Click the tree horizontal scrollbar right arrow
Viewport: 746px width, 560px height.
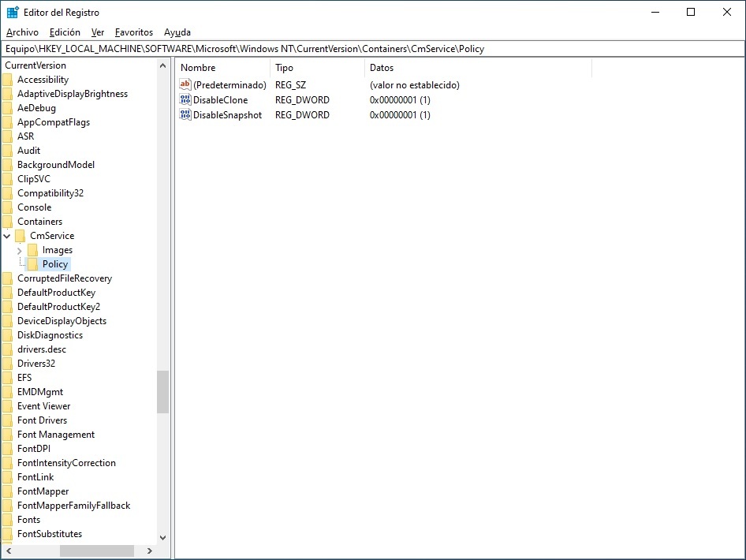(151, 551)
